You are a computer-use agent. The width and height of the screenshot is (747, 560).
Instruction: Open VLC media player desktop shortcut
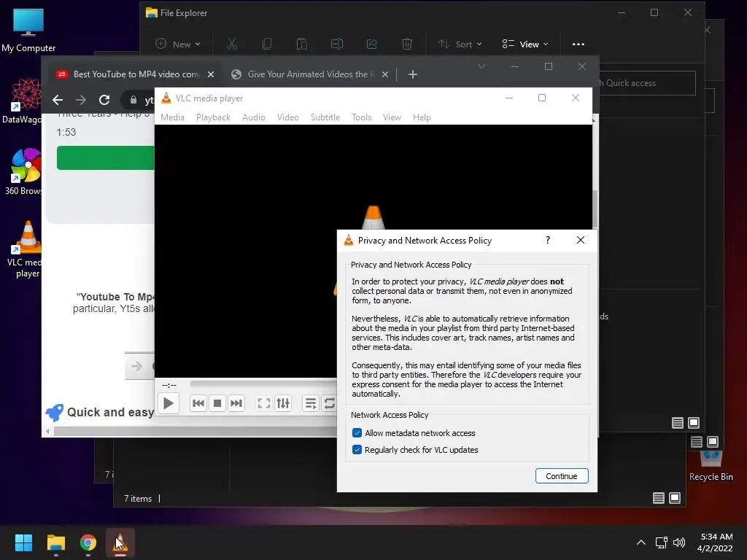pyautogui.click(x=26, y=249)
